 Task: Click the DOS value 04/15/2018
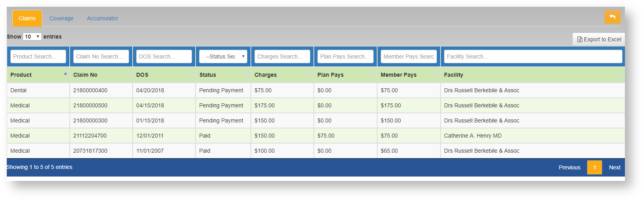(150, 105)
